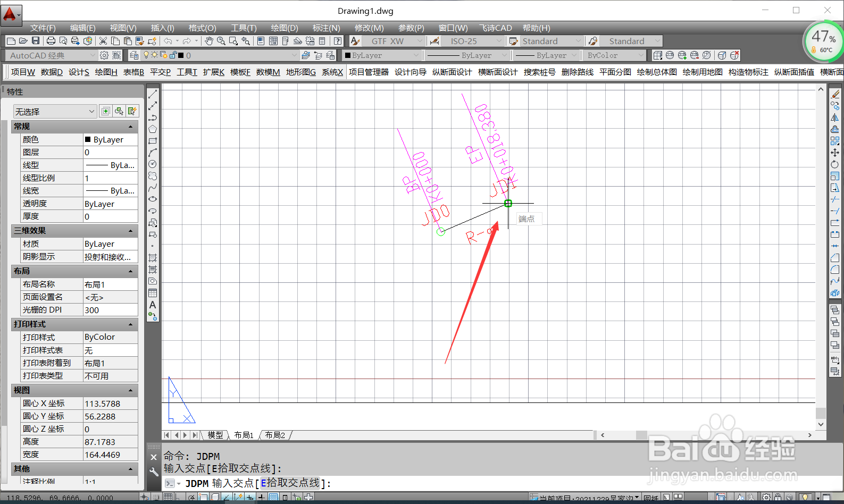Open the 飞诗CAD menu
This screenshot has width=844, height=504.
[495, 28]
